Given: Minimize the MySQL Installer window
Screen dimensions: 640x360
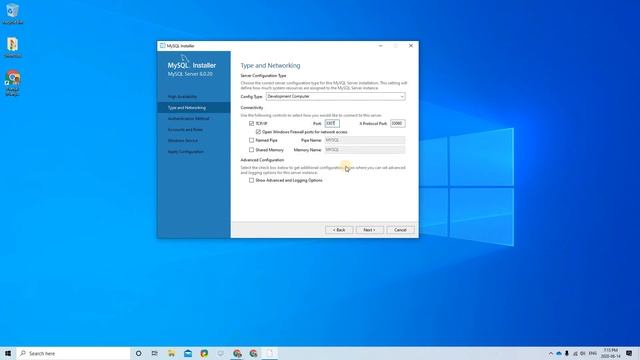Looking at the screenshot, I should coord(380,46).
